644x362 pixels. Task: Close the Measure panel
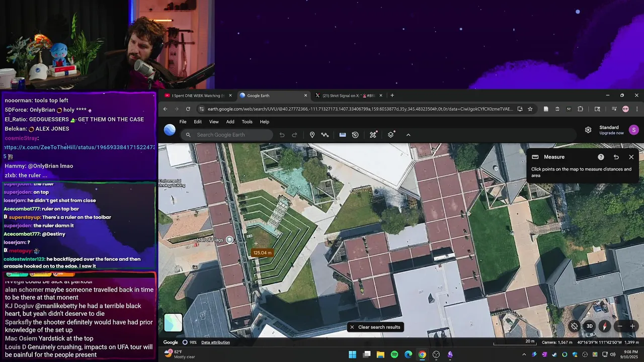pyautogui.click(x=631, y=157)
